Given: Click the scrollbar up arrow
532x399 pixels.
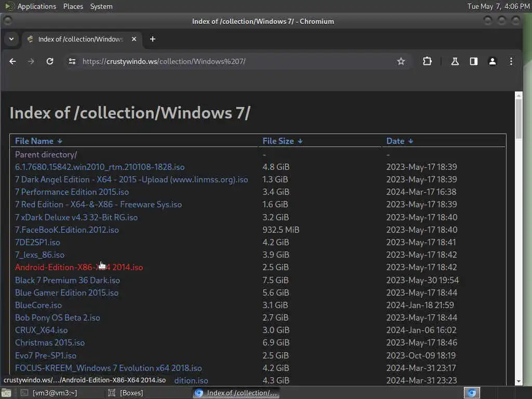Looking at the screenshot, I should 518,96.
